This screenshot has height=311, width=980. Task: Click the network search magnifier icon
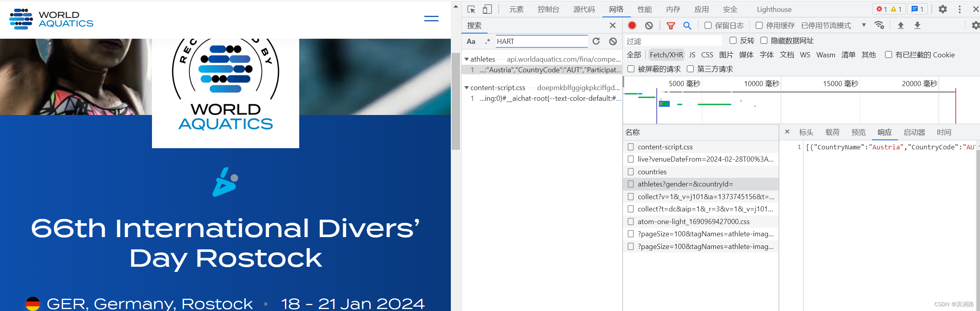point(688,26)
